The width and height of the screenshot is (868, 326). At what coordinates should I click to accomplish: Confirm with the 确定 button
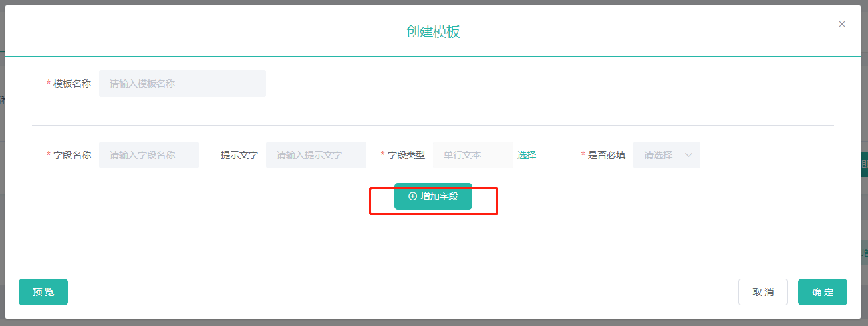[x=822, y=292]
